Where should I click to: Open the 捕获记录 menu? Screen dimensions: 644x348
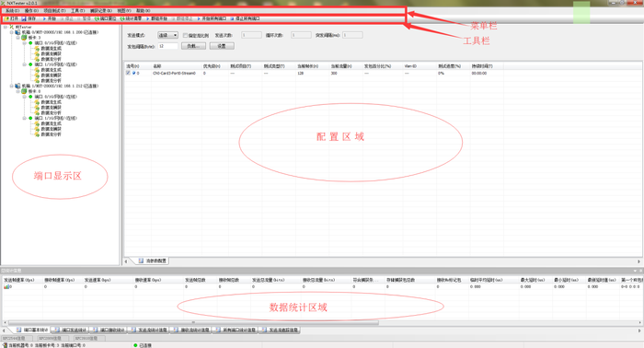100,11
